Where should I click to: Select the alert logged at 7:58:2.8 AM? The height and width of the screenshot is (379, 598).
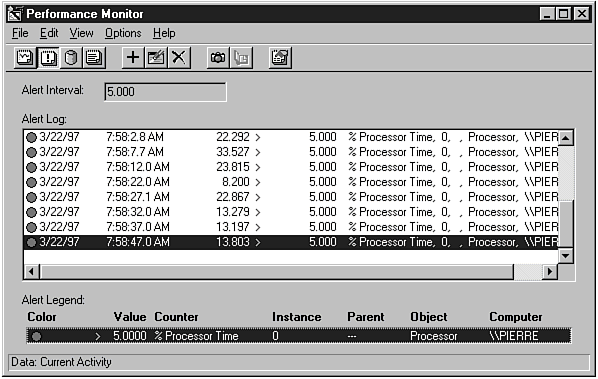[291, 137]
